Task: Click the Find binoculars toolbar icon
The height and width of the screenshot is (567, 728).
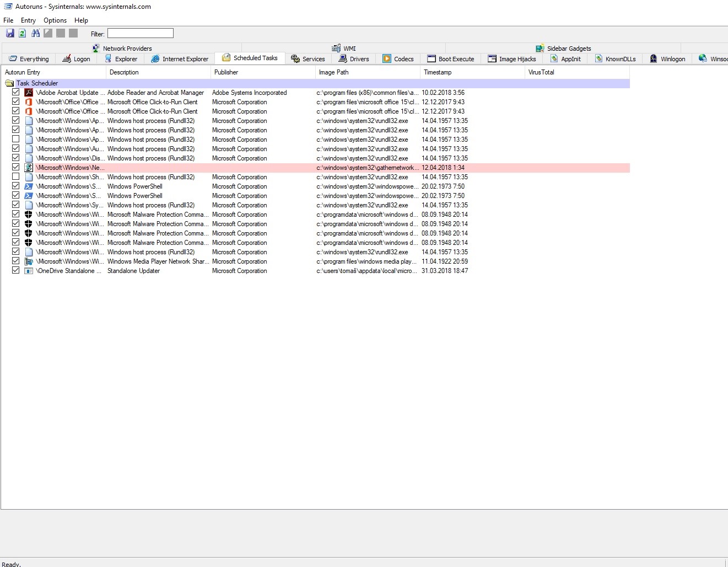Action: (x=35, y=33)
